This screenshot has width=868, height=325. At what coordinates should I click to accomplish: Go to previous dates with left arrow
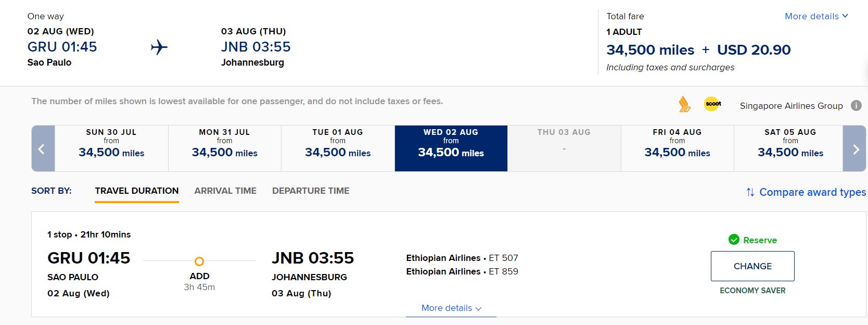[x=43, y=148]
